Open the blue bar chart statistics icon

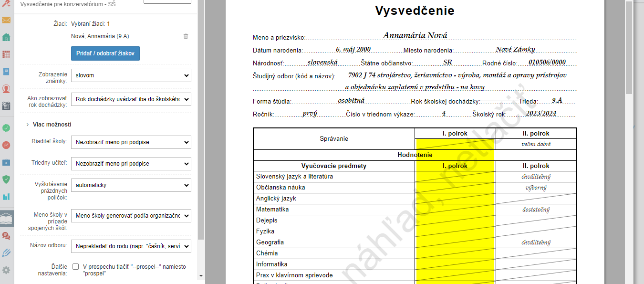tap(6, 197)
